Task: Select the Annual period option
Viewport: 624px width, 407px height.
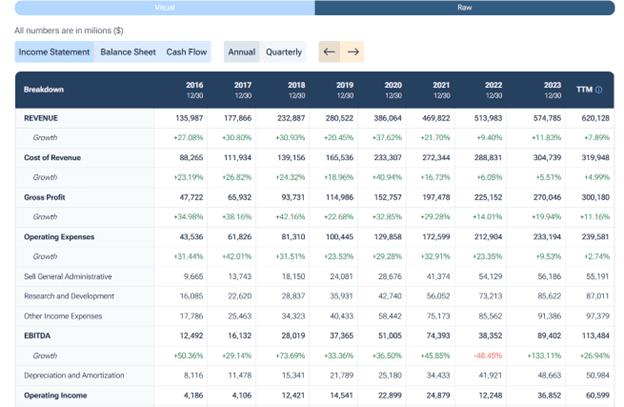Action: 241,52
